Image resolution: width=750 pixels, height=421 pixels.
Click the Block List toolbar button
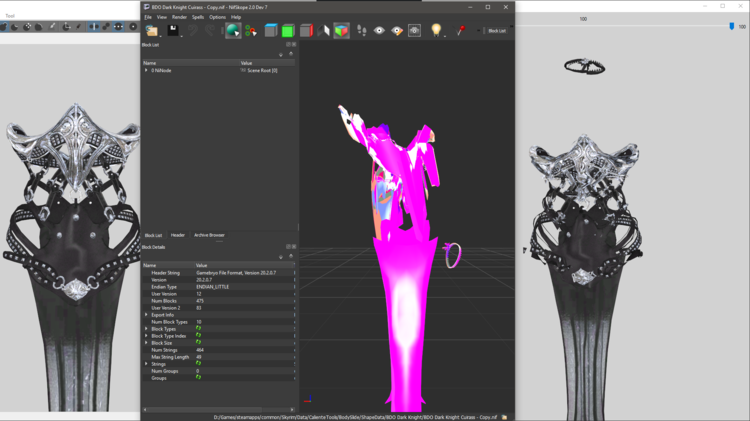point(497,31)
